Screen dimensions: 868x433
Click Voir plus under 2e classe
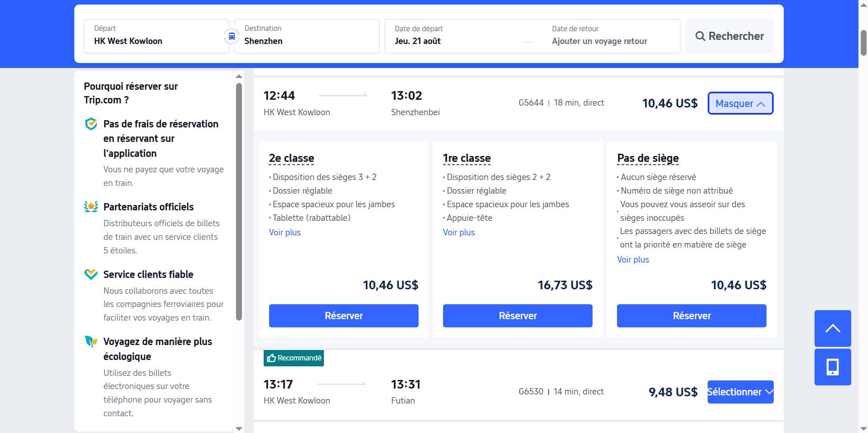(x=285, y=232)
